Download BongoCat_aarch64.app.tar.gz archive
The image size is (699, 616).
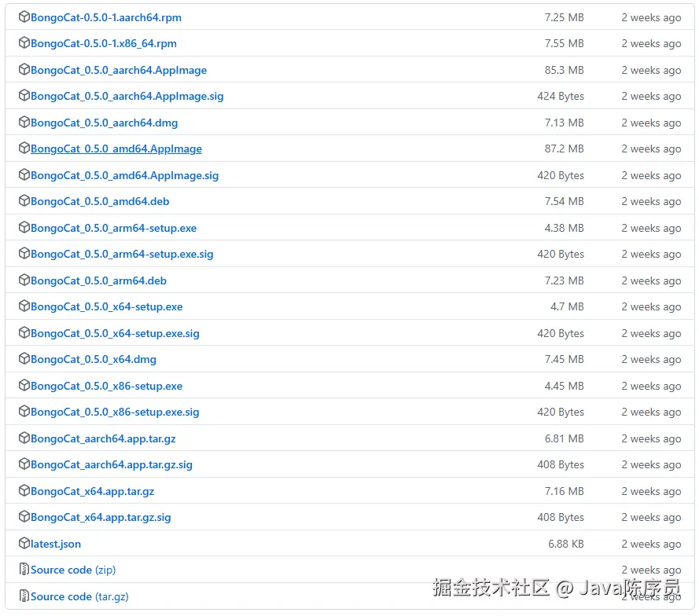point(103,438)
